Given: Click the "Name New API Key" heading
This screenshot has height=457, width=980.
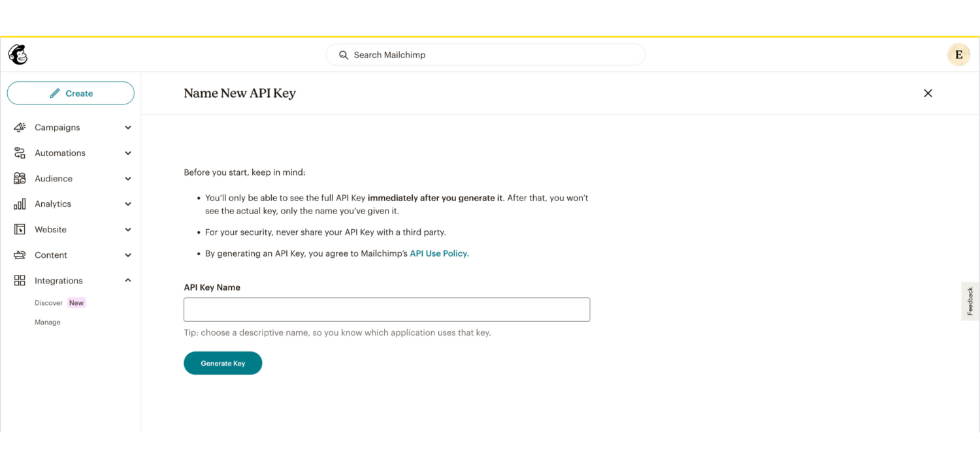Looking at the screenshot, I should 240,93.
